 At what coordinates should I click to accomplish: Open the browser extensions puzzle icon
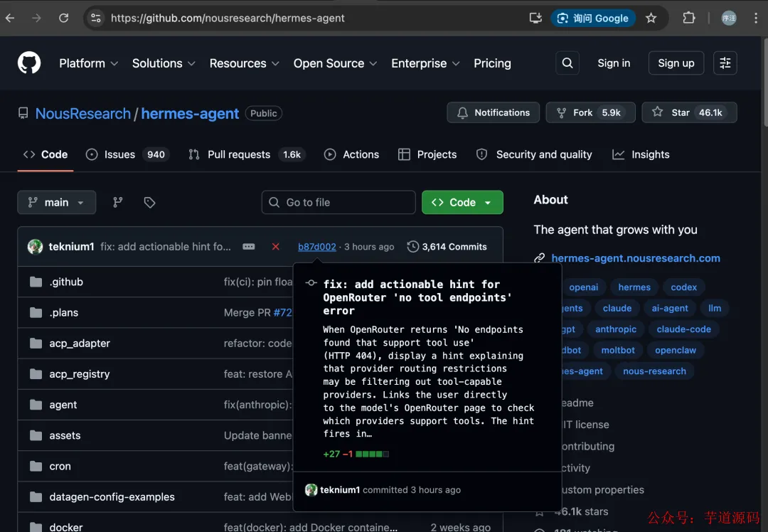(689, 18)
